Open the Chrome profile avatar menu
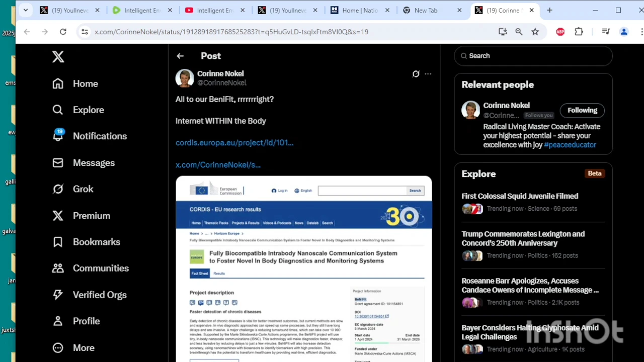Image resolution: width=644 pixels, height=362 pixels. [x=624, y=32]
